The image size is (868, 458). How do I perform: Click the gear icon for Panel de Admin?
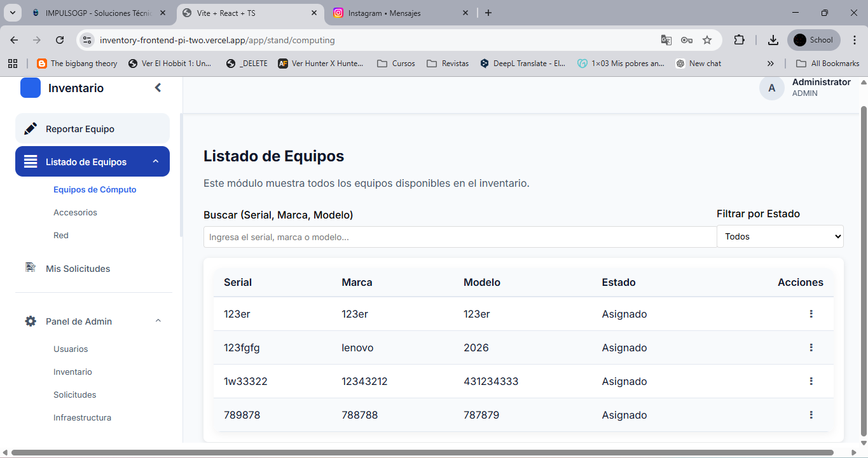coord(31,321)
